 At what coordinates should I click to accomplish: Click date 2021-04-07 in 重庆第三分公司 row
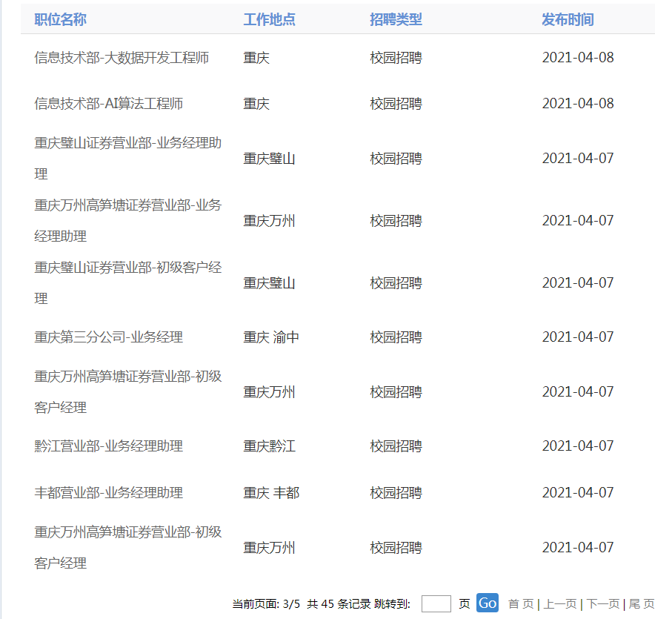tap(578, 337)
